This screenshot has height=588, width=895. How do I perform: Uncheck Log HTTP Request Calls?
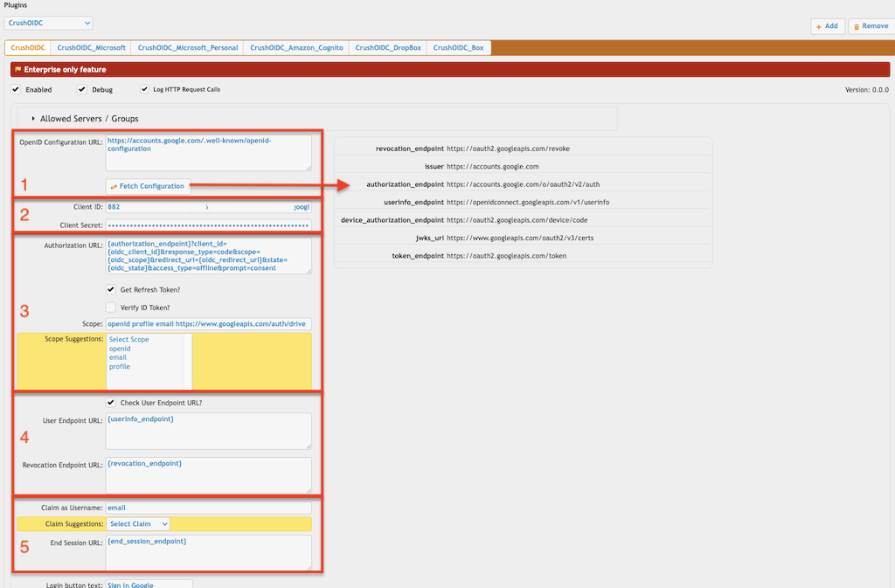pos(144,89)
